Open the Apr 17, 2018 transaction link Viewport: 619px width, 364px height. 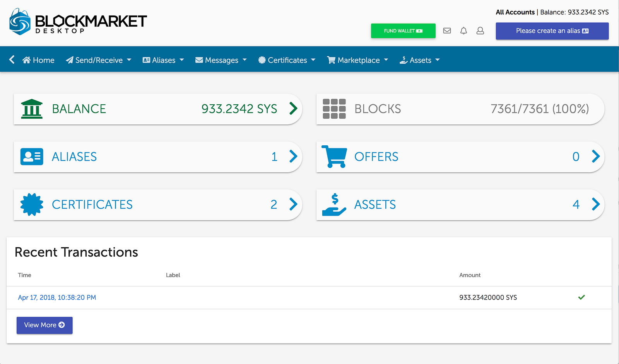57,298
